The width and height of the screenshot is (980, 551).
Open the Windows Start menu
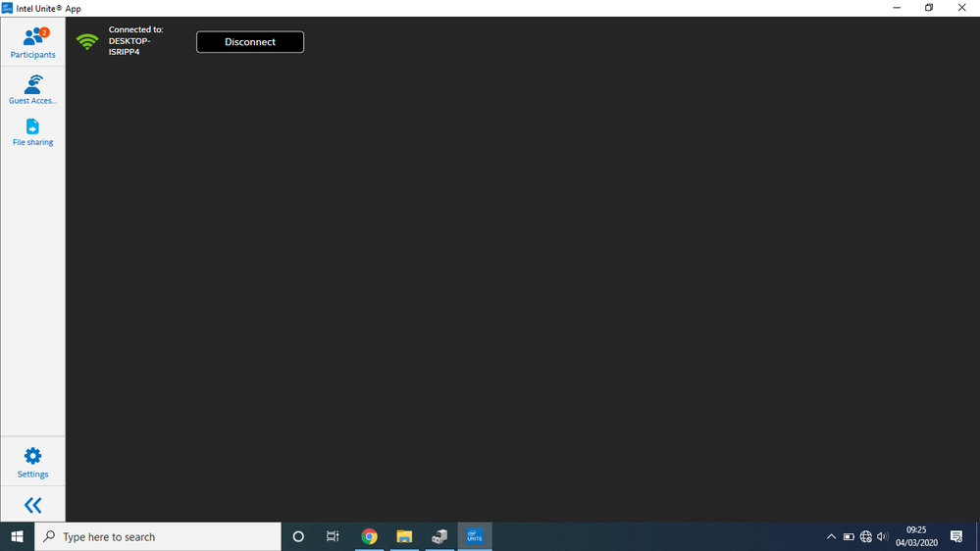tap(17, 536)
